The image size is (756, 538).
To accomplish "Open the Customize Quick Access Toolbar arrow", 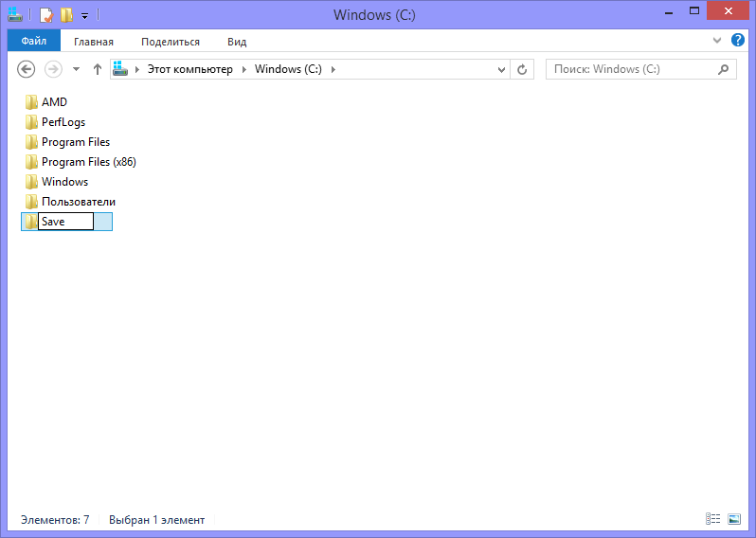I will pyautogui.click(x=85, y=16).
